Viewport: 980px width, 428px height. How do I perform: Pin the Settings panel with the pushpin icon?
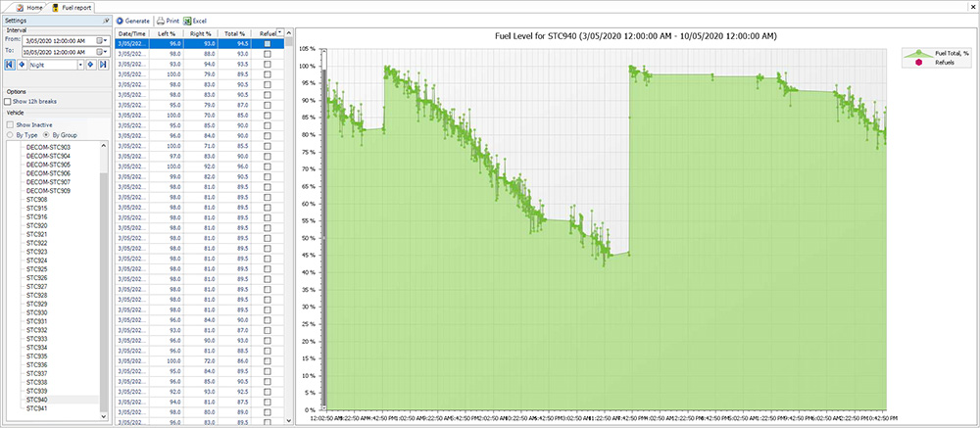pyautogui.click(x=107, y=21)
